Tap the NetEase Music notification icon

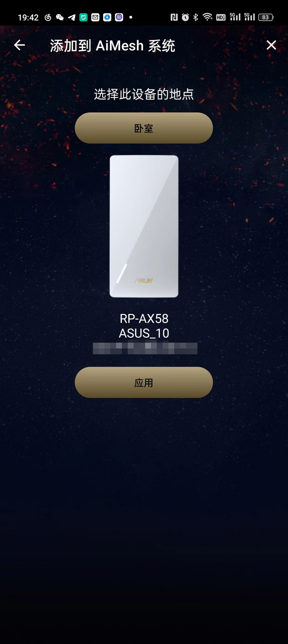[48, 18]
